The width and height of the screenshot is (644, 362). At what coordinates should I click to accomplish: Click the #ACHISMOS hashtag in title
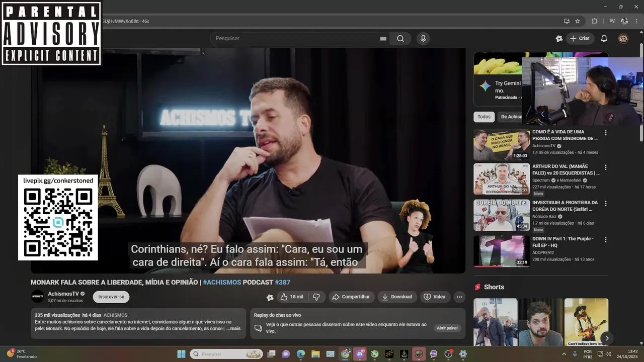pyautogui.click(x=222, y=282)
